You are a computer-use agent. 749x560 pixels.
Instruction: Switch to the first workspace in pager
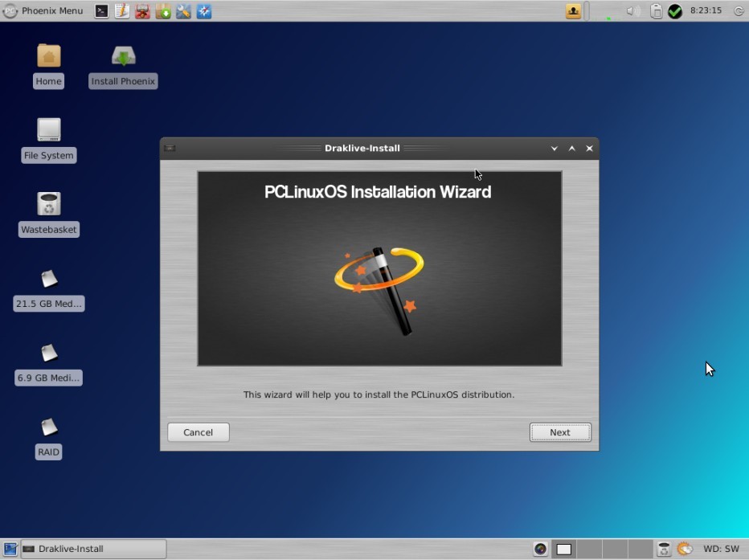pyautogui.click(x=563, y=549)
